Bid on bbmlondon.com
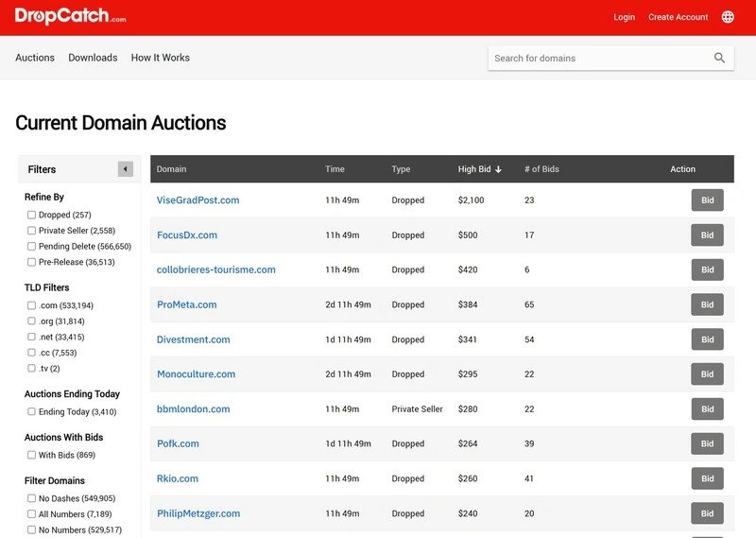The image size is (756, 538). [x=707, y=408]
